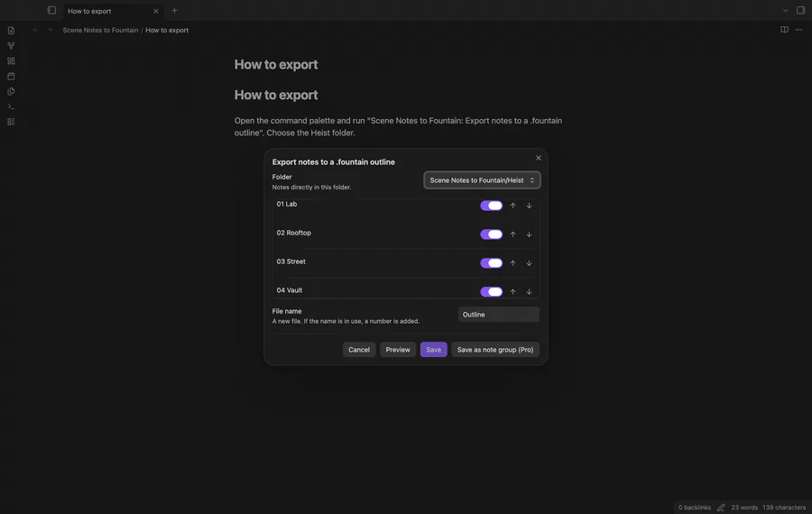Open canvas icon in ribbon
Screen dimensions: 812x514
[x=11, y=60]
